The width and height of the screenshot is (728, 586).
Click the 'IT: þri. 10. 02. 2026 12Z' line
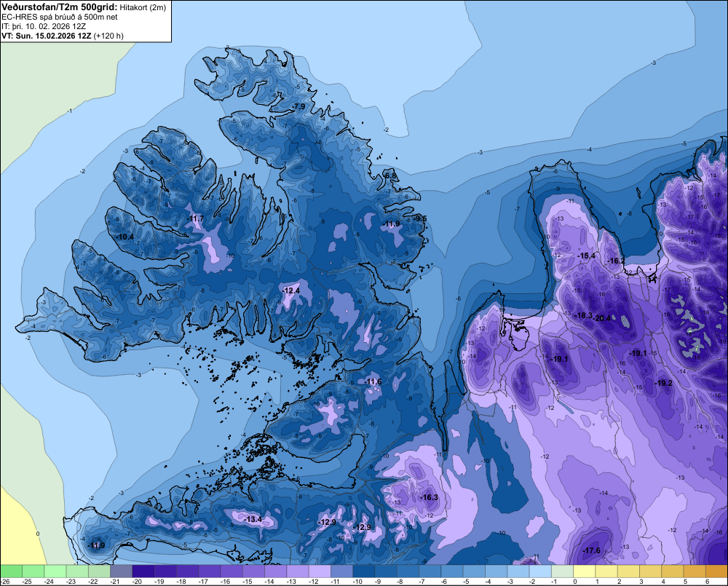(x=42, y=26)
